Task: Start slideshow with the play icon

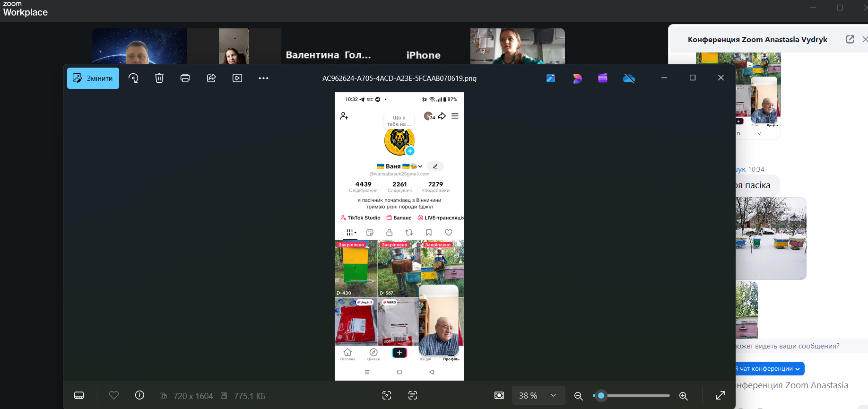Action: coord(237,78)
